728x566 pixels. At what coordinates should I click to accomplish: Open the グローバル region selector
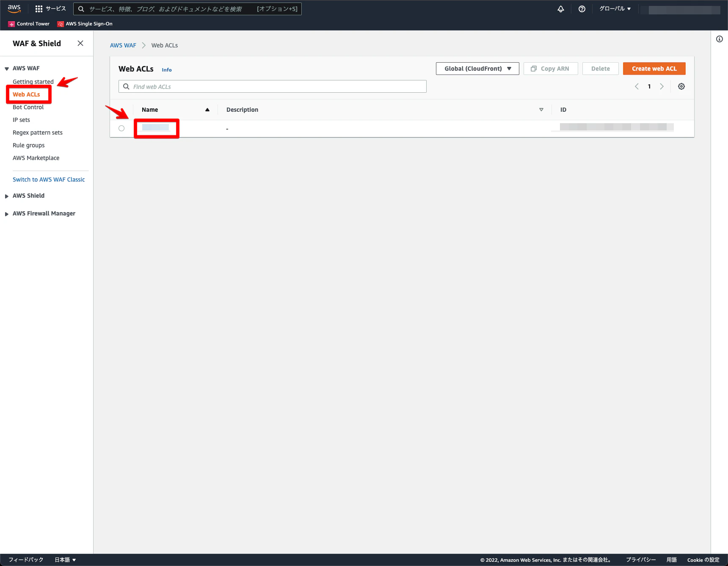[x=615, y=9]
